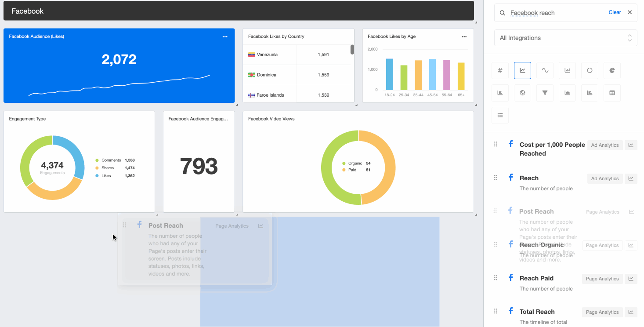
Task: Select the geck-o-meter circle visualization
Action: [590, 70]
